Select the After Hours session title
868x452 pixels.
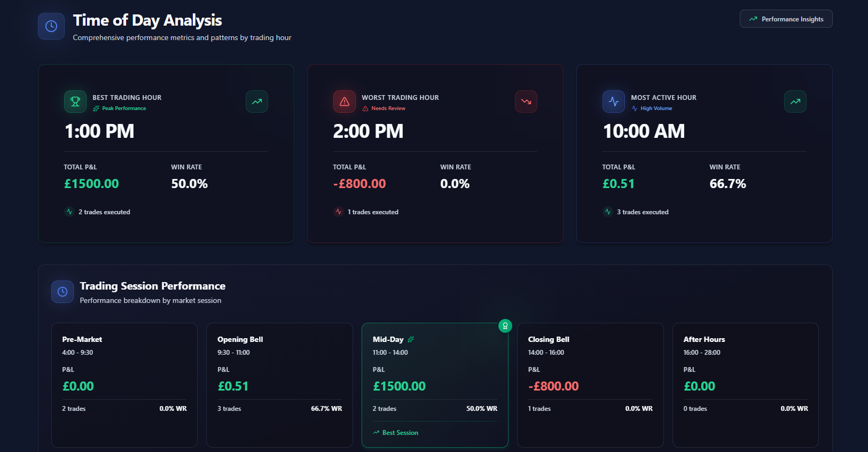point(704,339)
